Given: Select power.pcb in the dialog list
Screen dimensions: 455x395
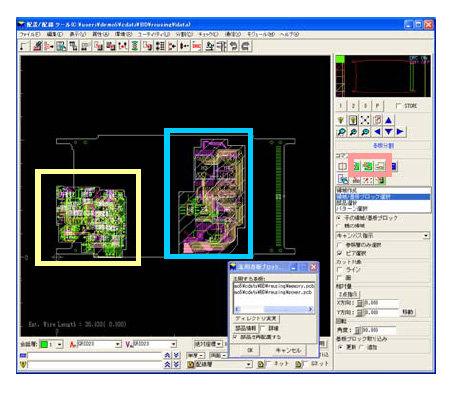Looking at the screenshot, I should [274, 292].
